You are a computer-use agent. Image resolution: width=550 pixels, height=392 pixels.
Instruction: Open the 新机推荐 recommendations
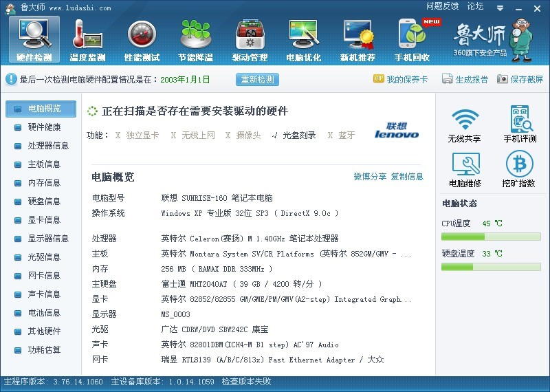357,40
